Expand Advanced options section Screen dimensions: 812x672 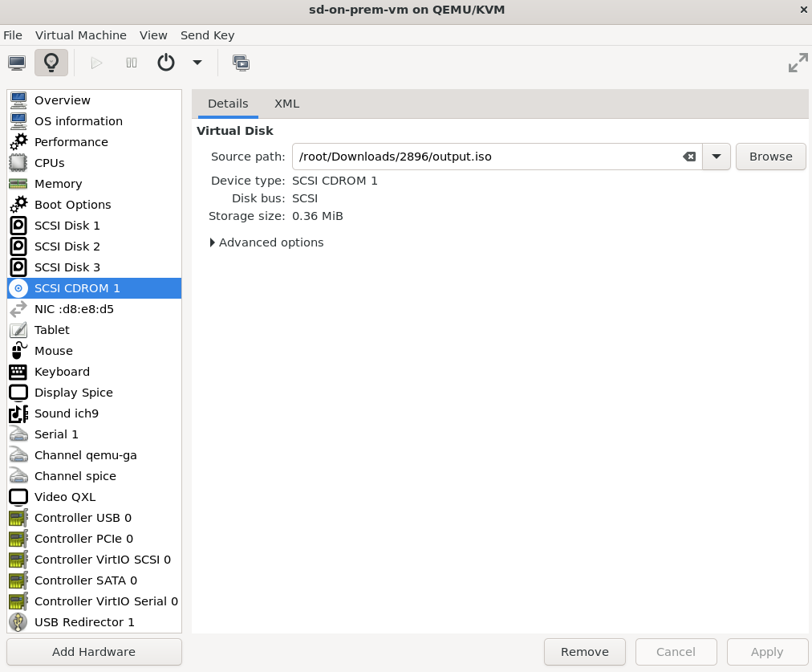[267, 242]
